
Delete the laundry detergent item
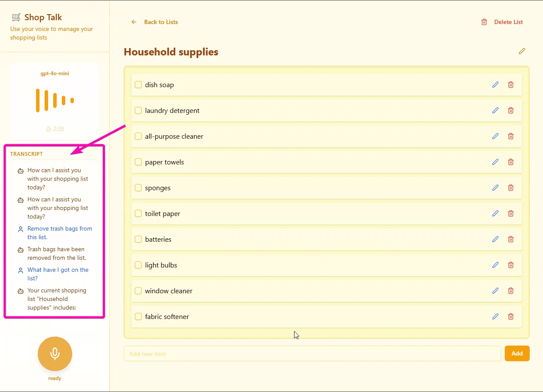(511, 110)
